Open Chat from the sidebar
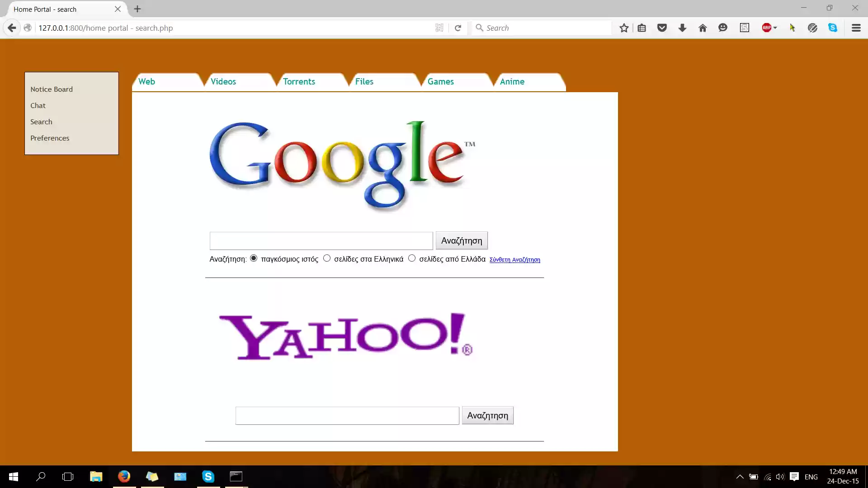Image resolution: width=868 pixels, height=488 pixels. pyautogui.click(x=38, y=105)
